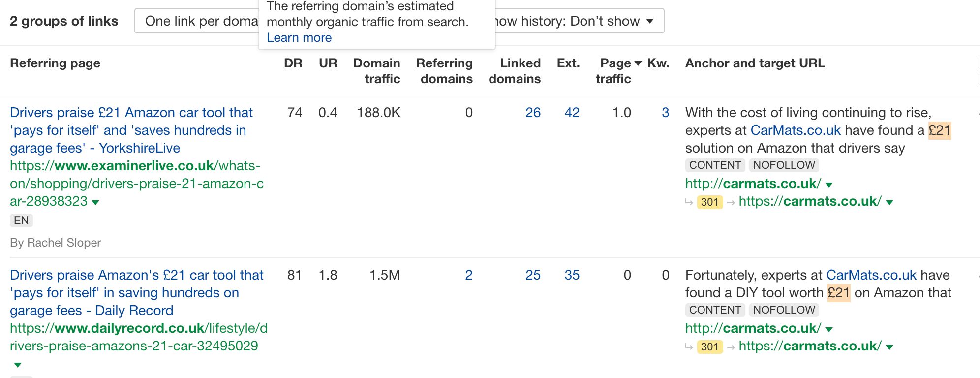Click the 'NOFOLLOW' tag on the first link
This screenshot has height=378, width=980.
click(783, 165)
